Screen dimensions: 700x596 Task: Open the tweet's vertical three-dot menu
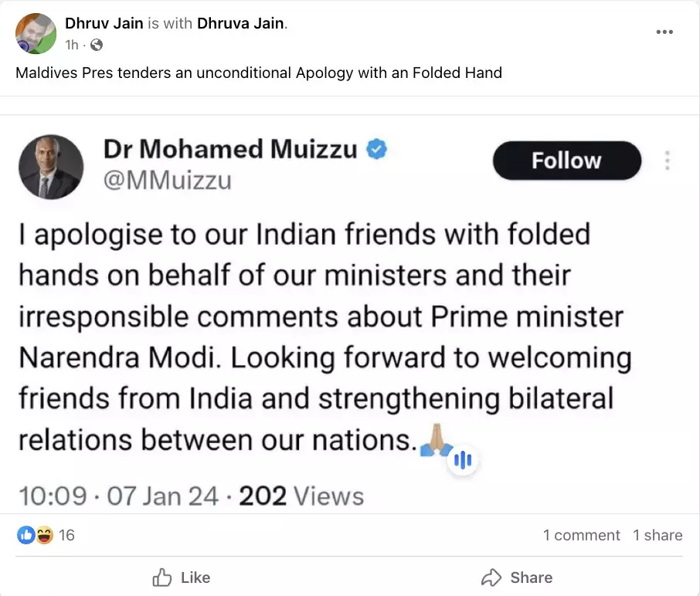point(667,160)
